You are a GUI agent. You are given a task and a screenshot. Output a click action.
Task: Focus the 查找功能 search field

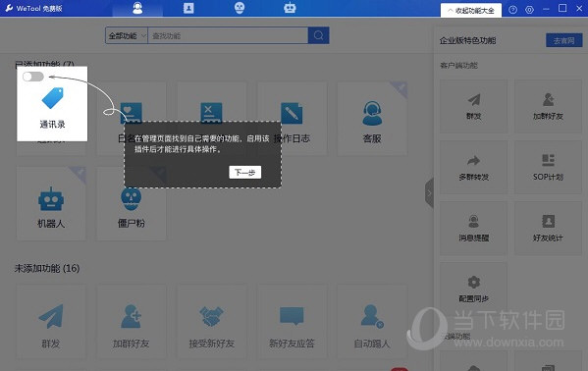tap(228, 35)
